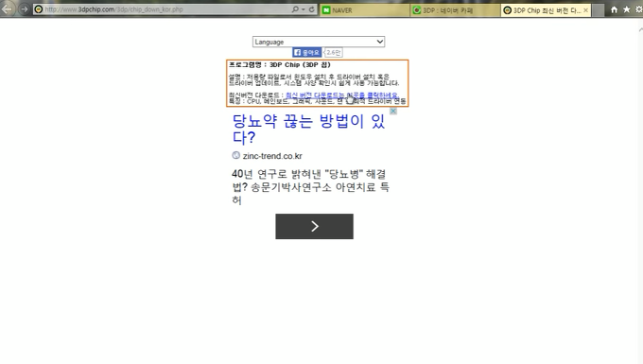Click the 2.6만 like count bubble
Viewport: 643px width, 364px height.
tap(334, 52)
